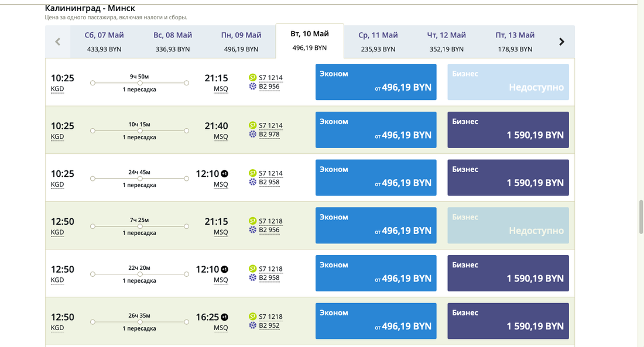Open the Чт, 12 Май date tab
This screenshot has height=347, width=644.
pos(447,42)
